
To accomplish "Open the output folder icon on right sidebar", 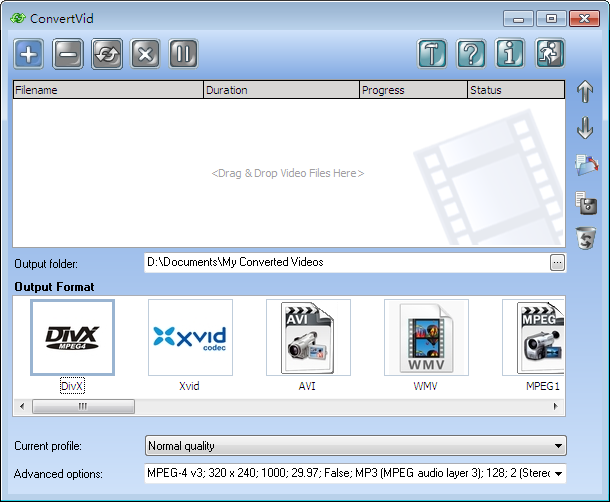I will [x=586, y=165].
